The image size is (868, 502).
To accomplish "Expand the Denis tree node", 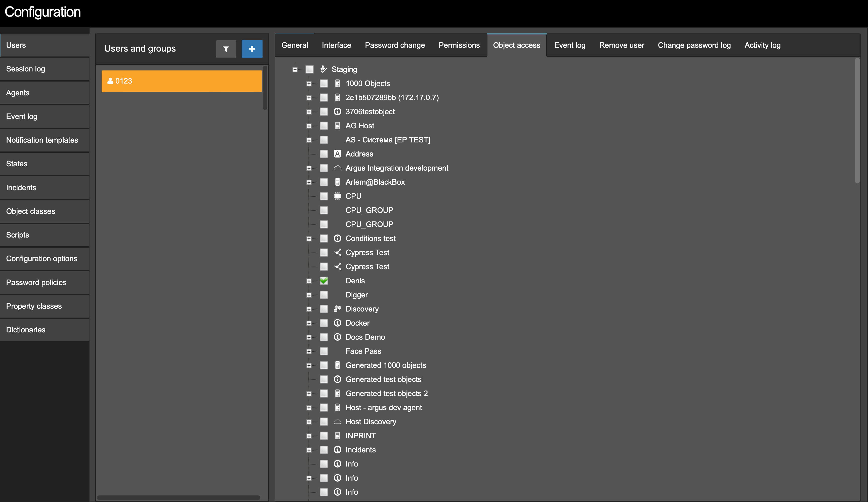I will pyautogui.click(x=309, y=281).
